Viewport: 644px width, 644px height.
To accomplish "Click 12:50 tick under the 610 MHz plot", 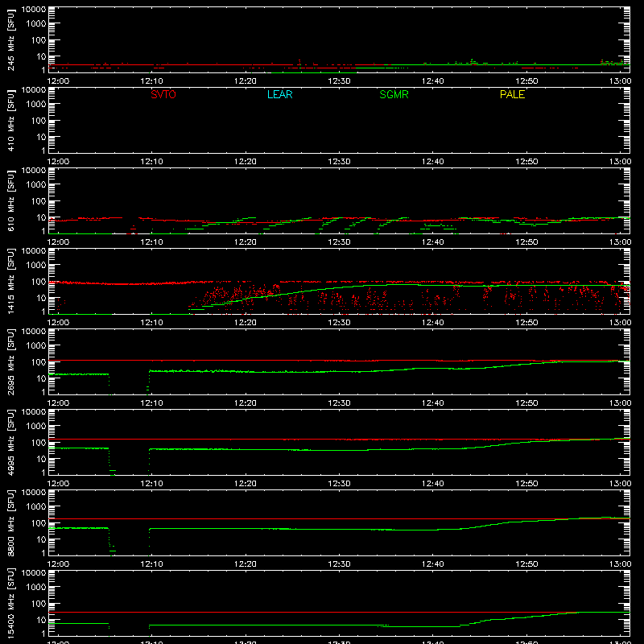I will [526, 242].
